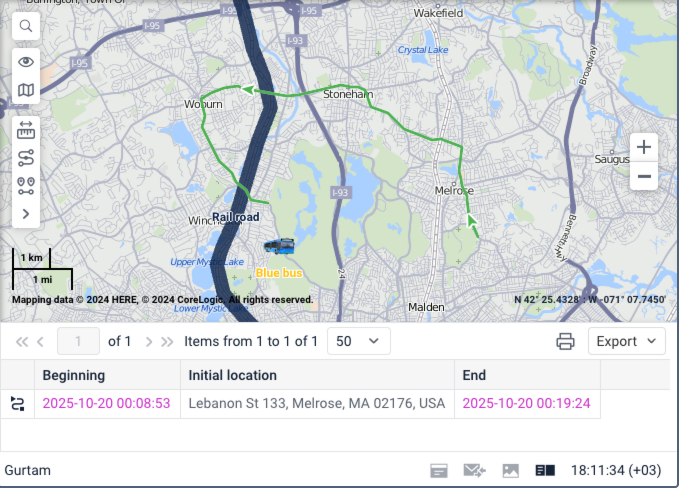Screen dimensions: 679x488
Task: Open the nearest units tool
Action: coord(26,185)
